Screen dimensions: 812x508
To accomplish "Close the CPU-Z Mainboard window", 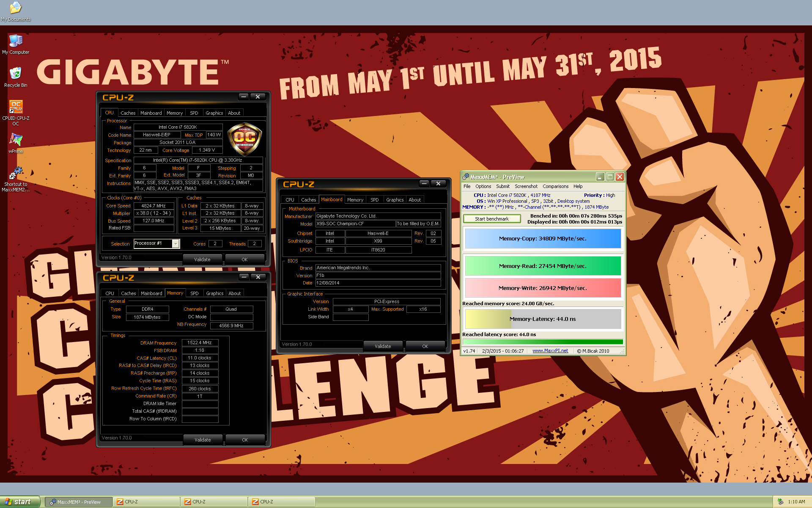I will (439, 183).
